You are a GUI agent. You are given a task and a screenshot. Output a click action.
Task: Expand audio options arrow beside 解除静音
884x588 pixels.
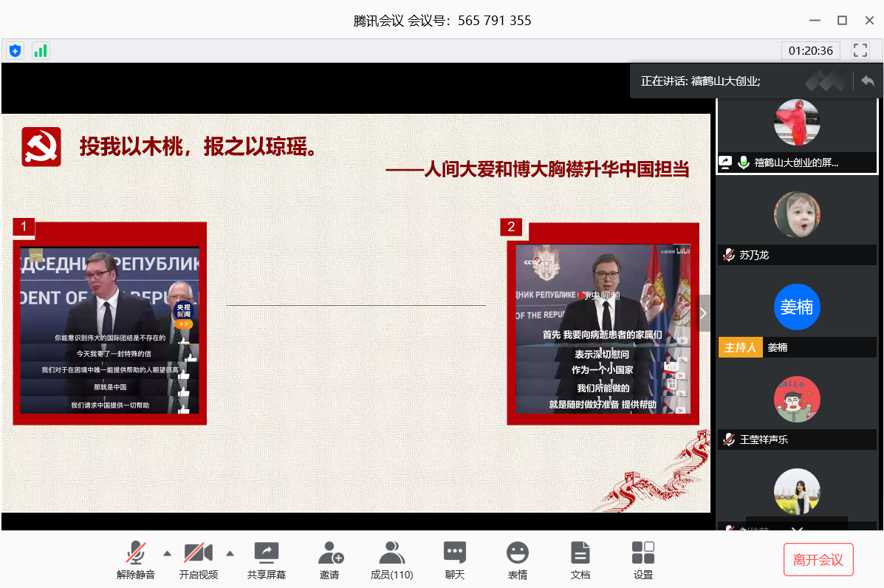coord(168,553)
